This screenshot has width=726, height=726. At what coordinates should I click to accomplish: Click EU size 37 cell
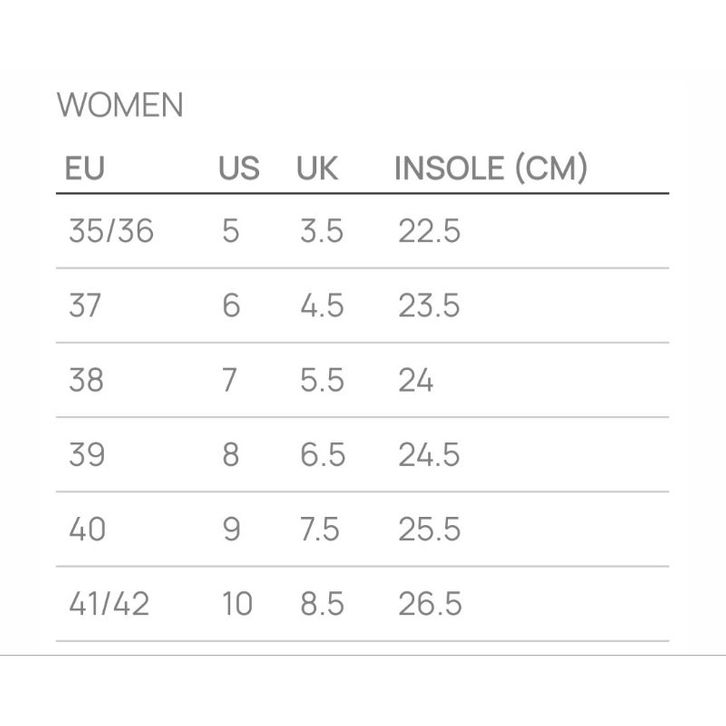(85, 305)
